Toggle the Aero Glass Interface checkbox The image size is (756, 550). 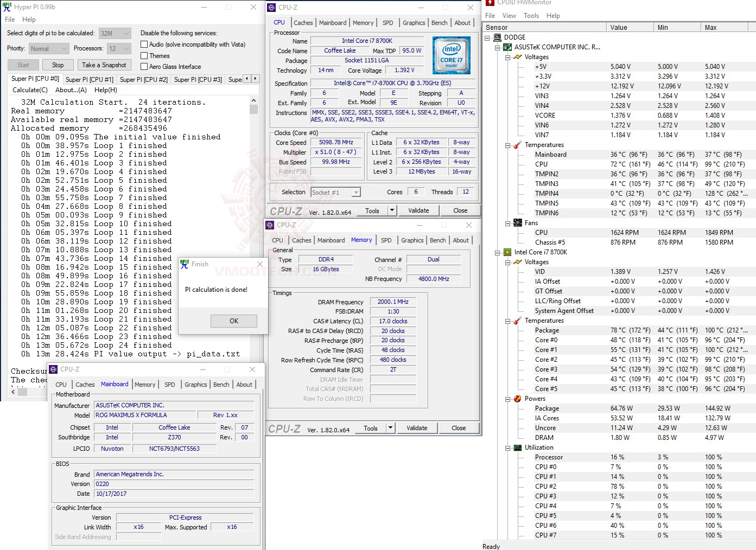144,66
